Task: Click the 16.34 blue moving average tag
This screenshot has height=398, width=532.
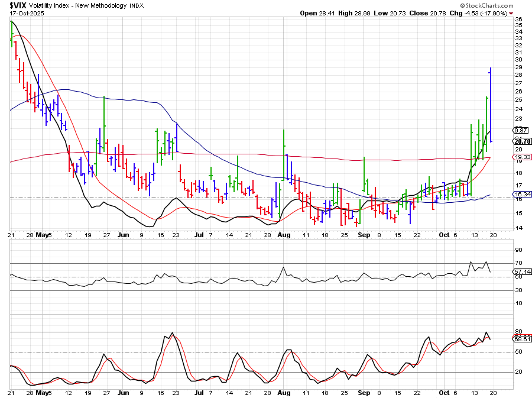Action: [523, 194]
